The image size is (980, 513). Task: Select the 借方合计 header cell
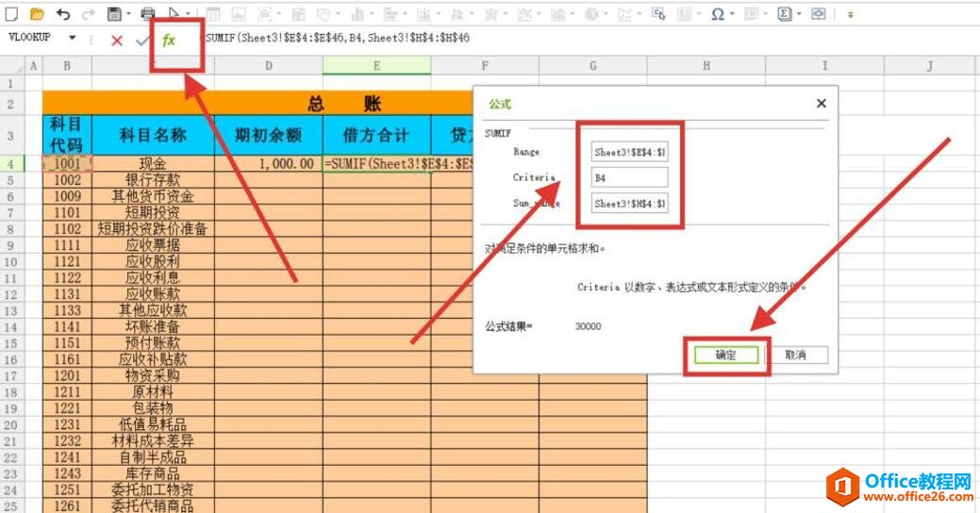(x=376, y=135)
